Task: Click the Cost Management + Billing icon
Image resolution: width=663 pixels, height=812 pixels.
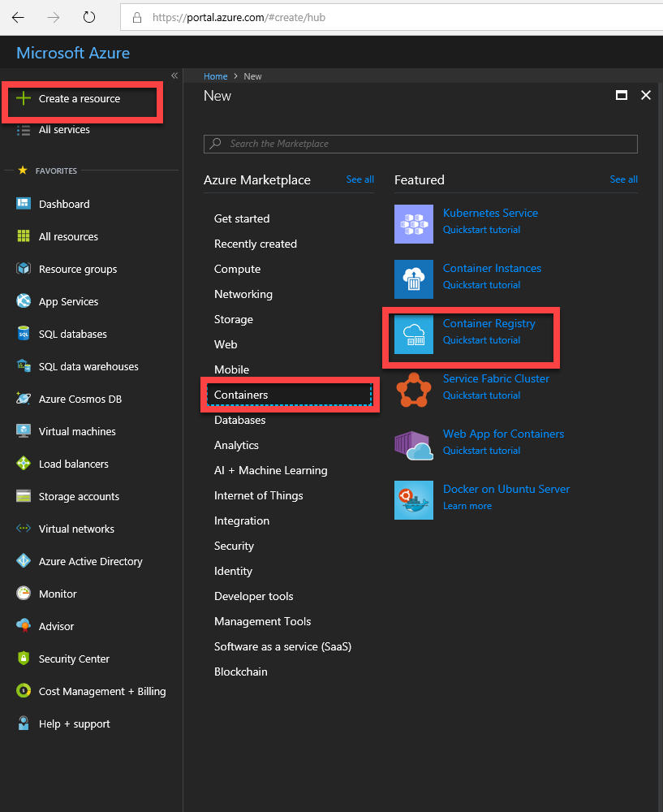Action: pos(24,691)
